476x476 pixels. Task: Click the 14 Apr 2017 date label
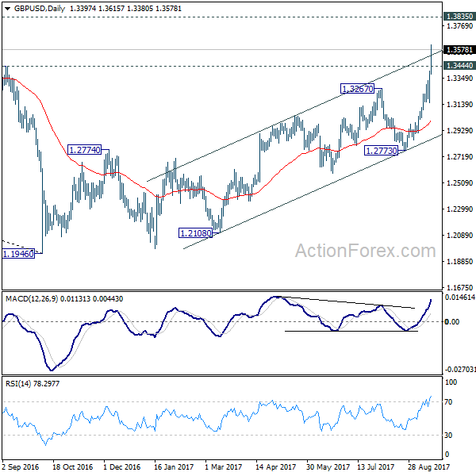pos(275,466)
